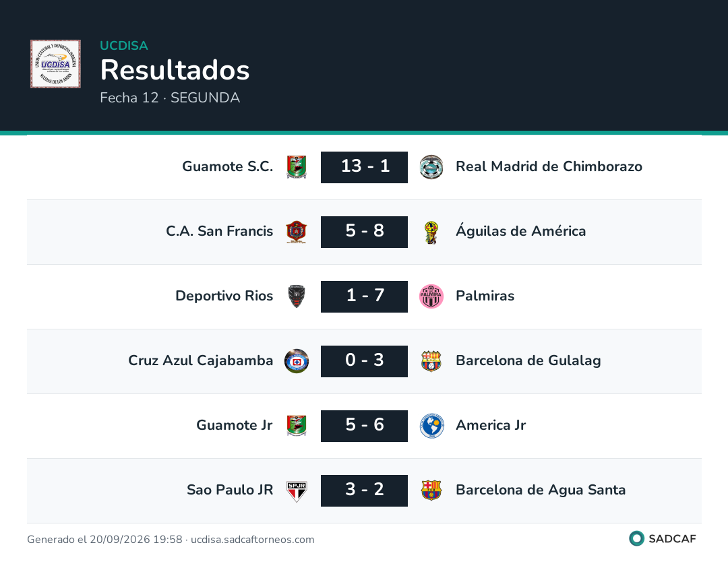Select the 13 - 1 score box
This screenshot has width=728, height=574.
point(365,167)
